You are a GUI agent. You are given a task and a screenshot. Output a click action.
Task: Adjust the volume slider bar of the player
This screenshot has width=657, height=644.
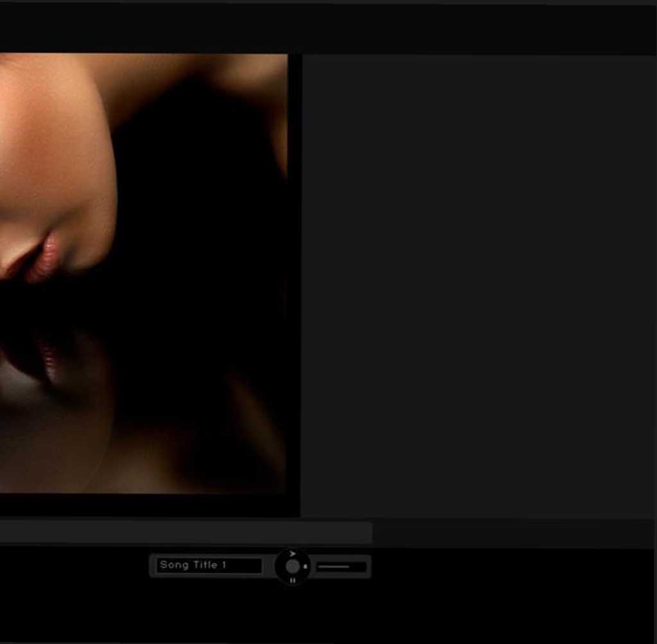341,567
